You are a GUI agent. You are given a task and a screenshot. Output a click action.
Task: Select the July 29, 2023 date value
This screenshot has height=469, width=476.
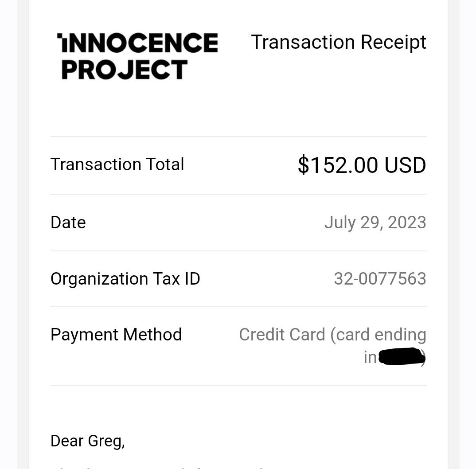tap(375, 223)
